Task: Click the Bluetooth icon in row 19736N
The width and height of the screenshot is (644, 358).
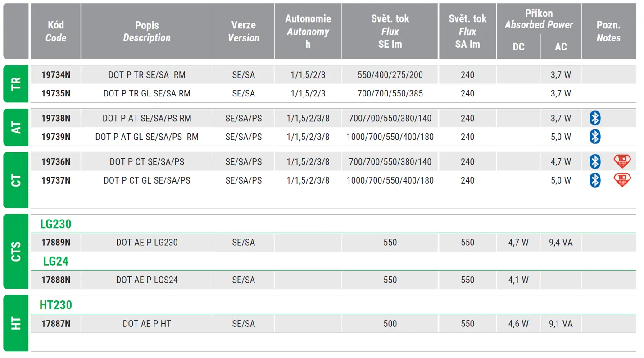Action: point(595,162)
